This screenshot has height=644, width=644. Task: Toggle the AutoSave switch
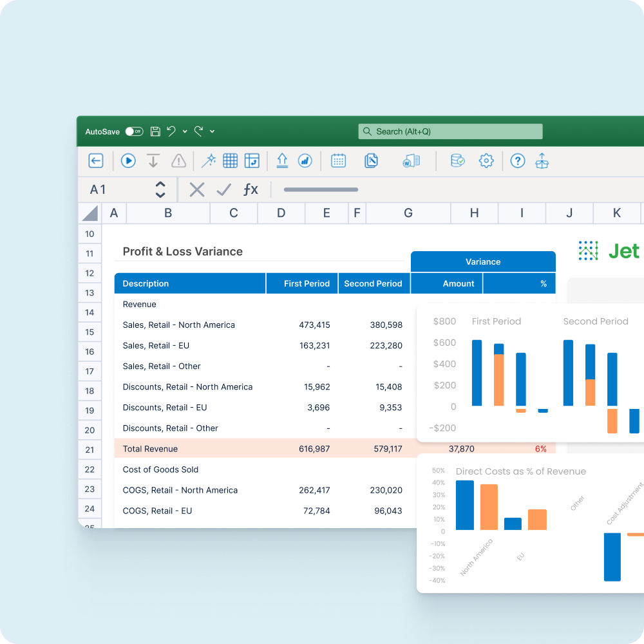tap(134, 131)
